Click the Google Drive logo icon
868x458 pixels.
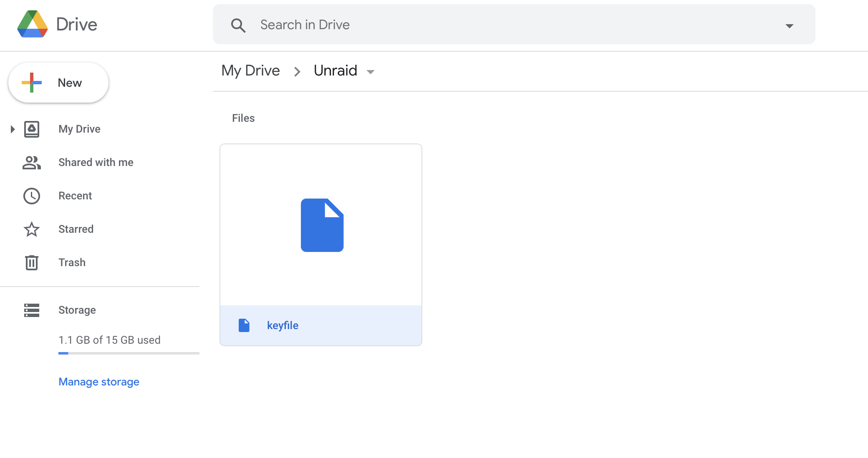(x=33, y=24)
